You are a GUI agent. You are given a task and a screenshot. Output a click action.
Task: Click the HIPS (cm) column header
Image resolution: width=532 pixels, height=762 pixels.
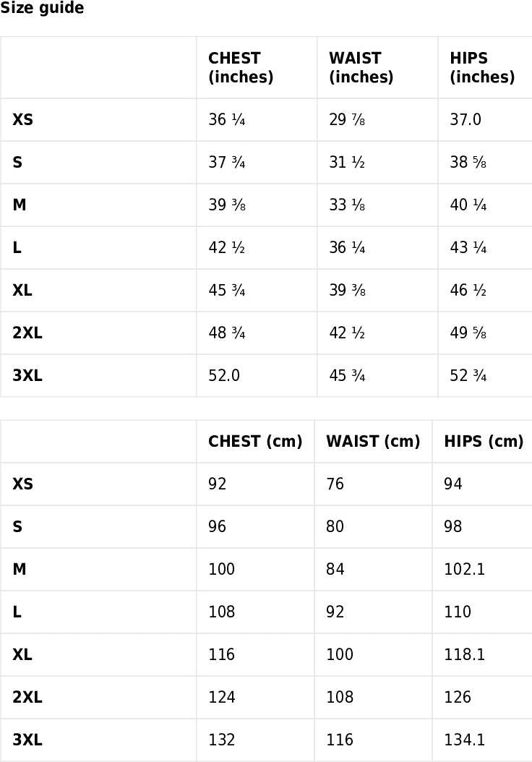click(x=483, y=441)
